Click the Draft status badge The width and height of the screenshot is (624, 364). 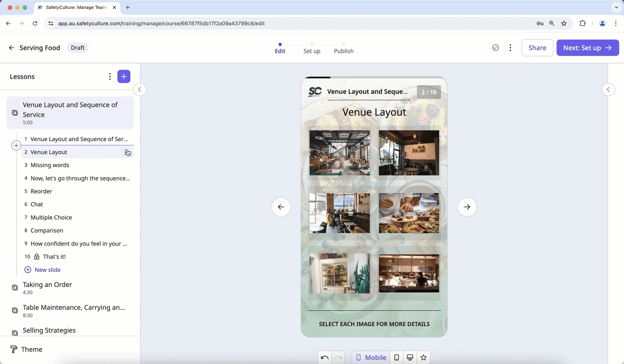pos(78,48)
